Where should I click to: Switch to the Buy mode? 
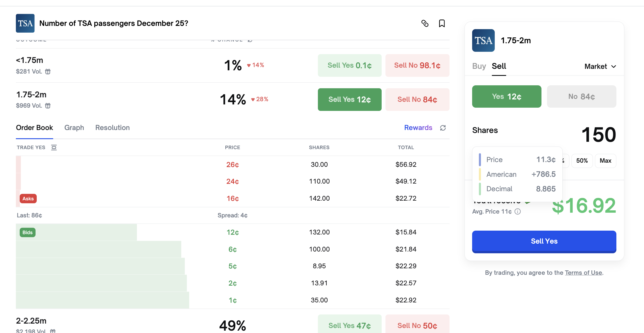tap(479, 66)
